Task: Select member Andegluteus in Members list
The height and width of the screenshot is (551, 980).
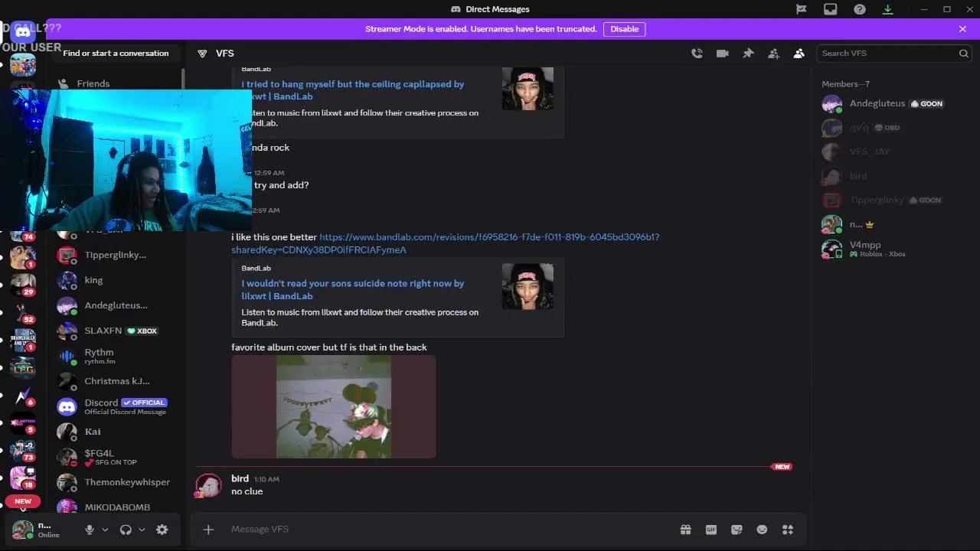Action: tap(892, 103)
